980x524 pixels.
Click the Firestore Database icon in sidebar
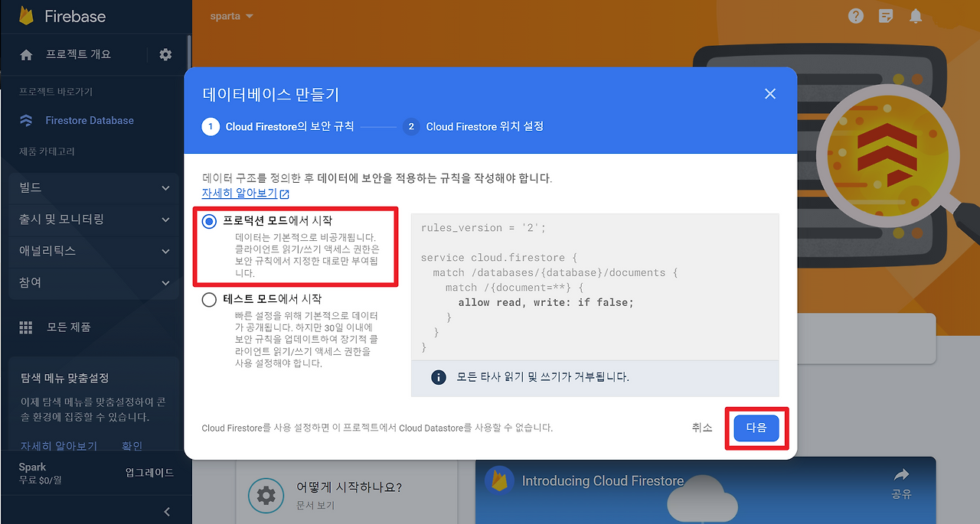coord(26,120)
